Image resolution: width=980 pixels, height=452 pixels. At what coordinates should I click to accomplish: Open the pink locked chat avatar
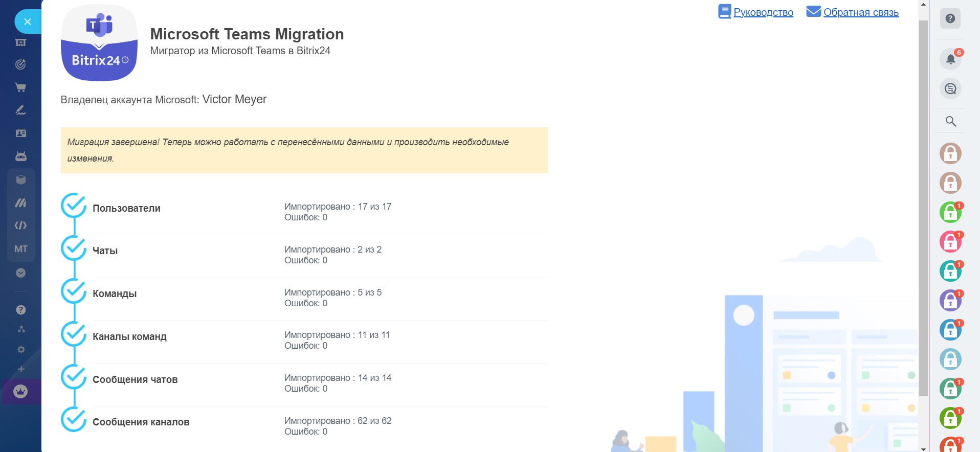[x=950, y=242]
